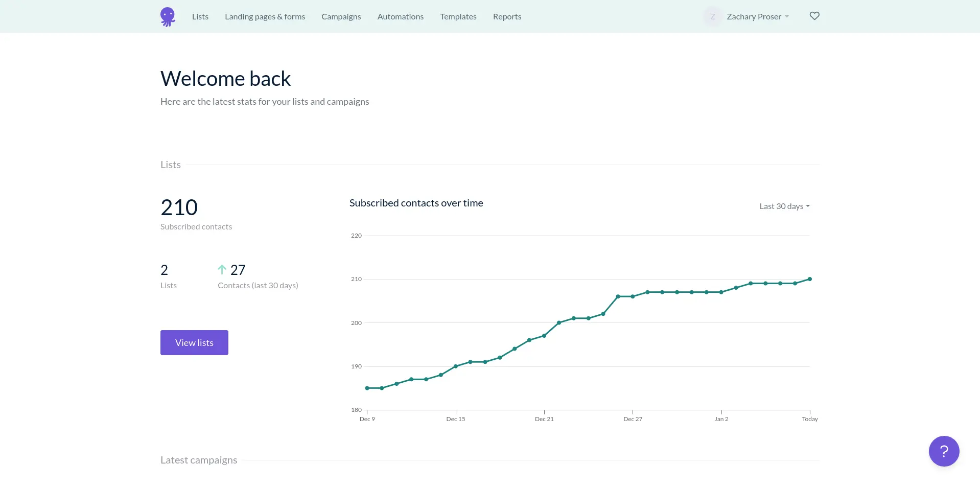
Task: Open the chart date range chevron
Action: pos(807,206)
